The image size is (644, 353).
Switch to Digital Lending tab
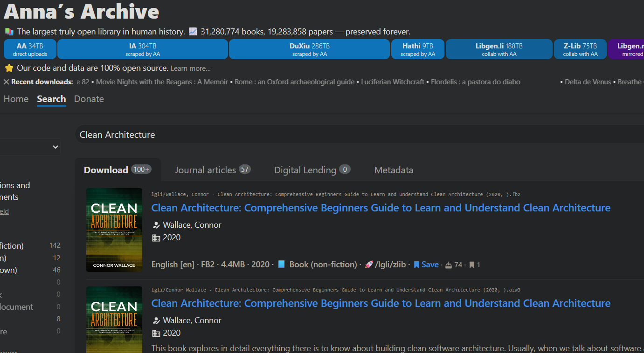click(312, 170)
